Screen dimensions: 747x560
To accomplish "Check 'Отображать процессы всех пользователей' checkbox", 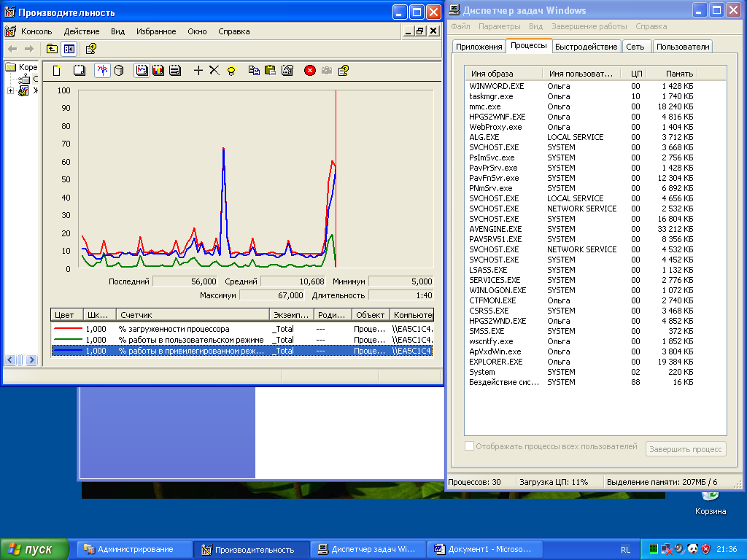I will click(470, 446).
